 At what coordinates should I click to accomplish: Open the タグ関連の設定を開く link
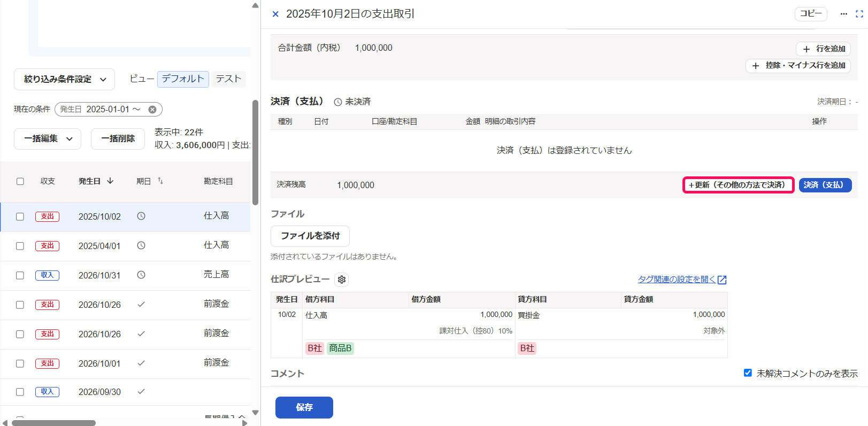point(677,280)
